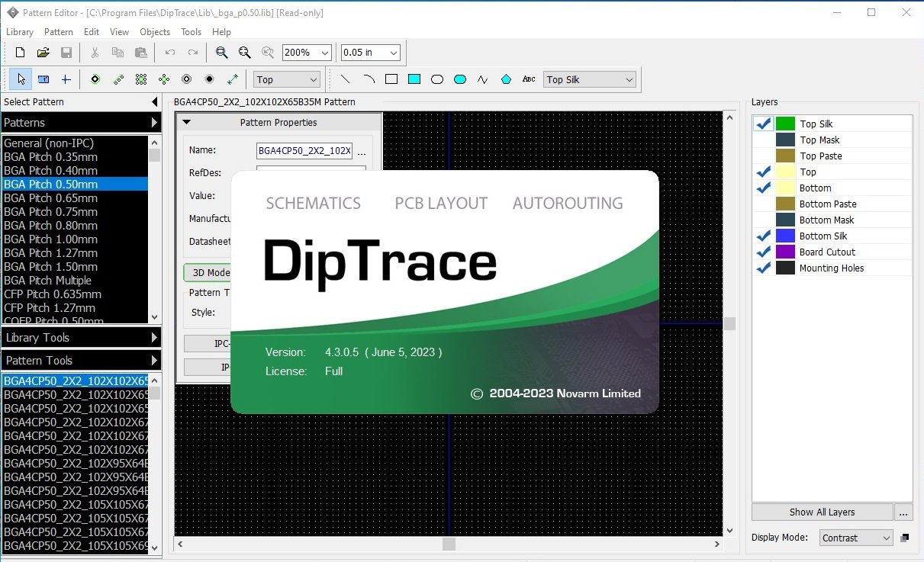Image resolution: width=924 pixels, height=562 pixels.
Task: Pick the polyline zigzag tool
Action: tap(483, 79)
